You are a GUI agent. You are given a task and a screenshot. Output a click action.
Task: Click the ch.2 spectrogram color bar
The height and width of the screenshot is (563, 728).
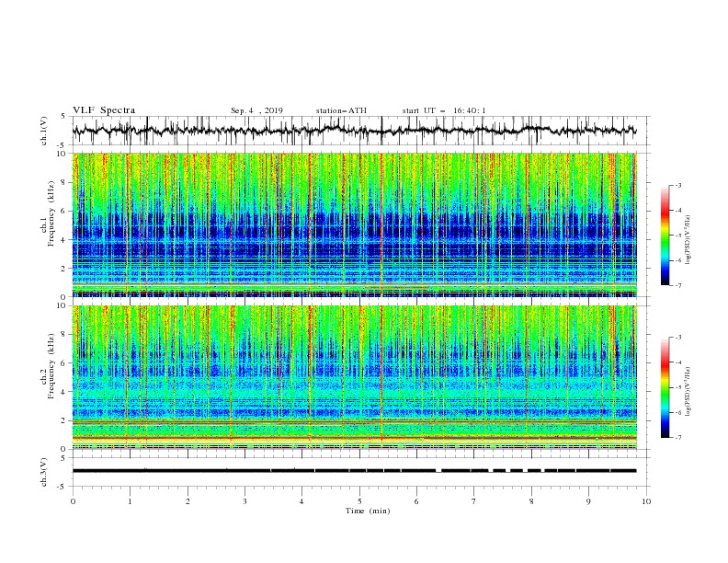click(x=665, y=387)
